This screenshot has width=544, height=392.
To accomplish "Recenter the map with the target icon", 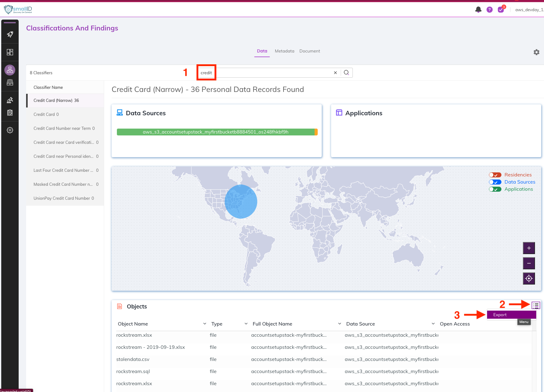I will point(529,279).
